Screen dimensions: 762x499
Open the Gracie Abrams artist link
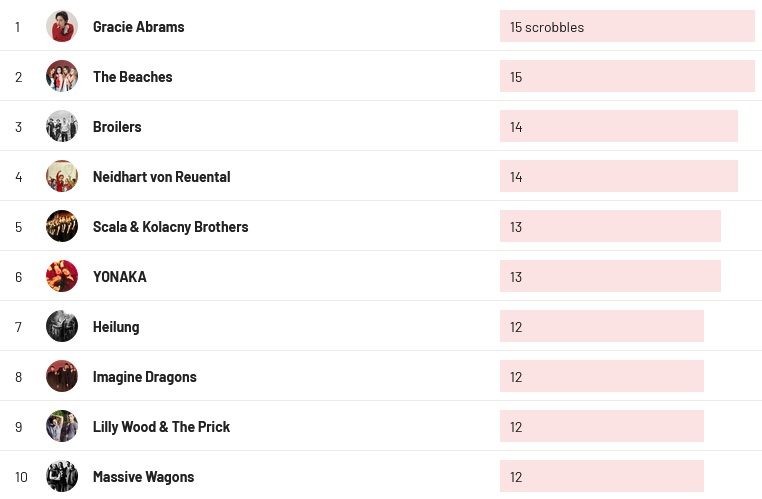pyautogui.click(x=139, y=27)
